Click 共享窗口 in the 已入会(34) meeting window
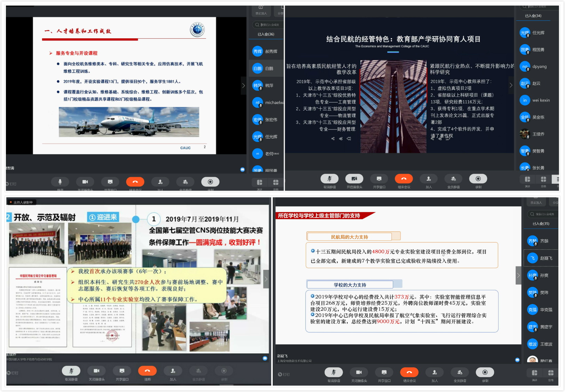565x392 pixels. pyautogui.click(x=379, y=179)
